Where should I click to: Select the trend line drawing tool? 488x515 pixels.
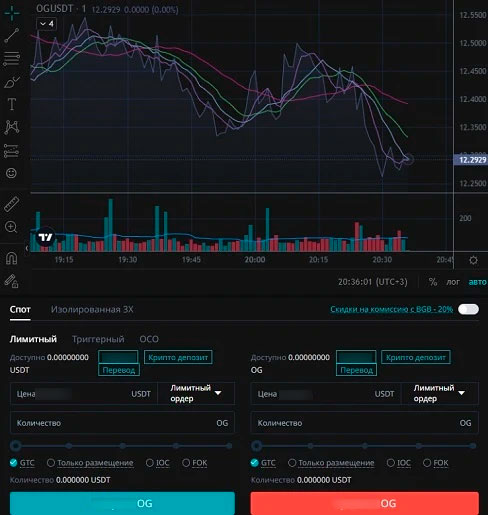[12, 35]
